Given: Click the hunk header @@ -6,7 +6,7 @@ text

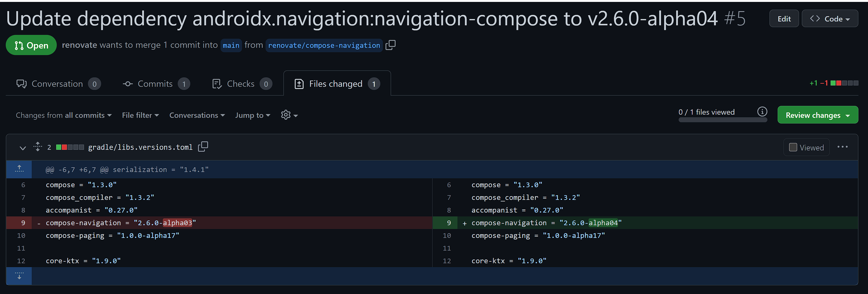Looking at the screenshot, I should (127, 169).
